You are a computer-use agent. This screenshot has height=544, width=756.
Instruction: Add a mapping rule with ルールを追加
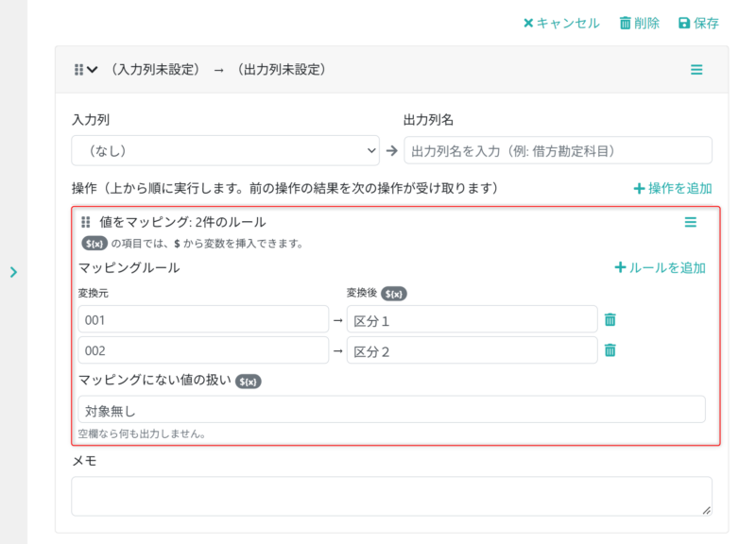pyautogui.click(x=660, y=268)
